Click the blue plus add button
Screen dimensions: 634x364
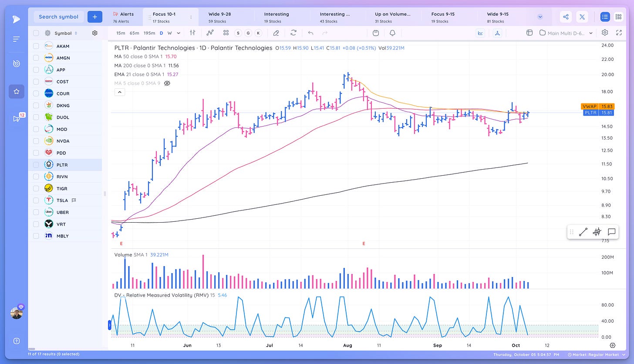(x=94, y=17)
